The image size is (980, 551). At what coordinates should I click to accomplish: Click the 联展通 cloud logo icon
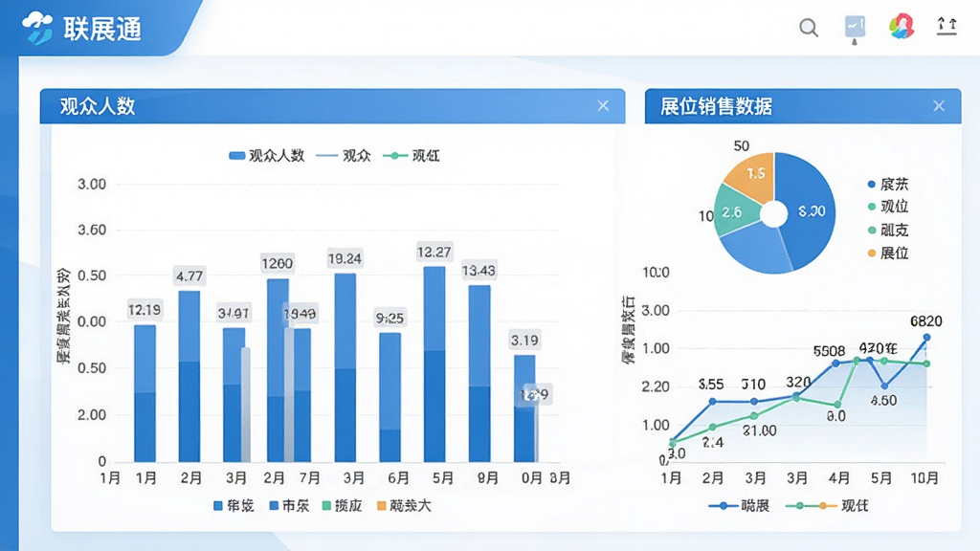click(37, 28)
